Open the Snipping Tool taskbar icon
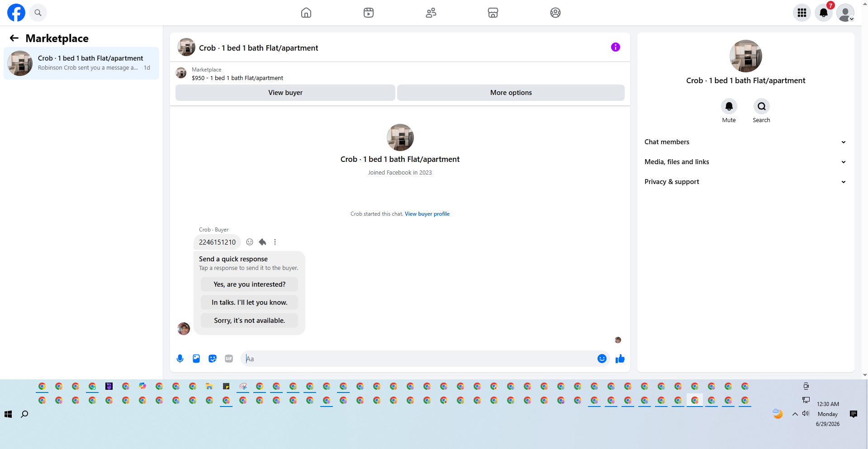Screen dimensions: 868x449 coord(243,386)
